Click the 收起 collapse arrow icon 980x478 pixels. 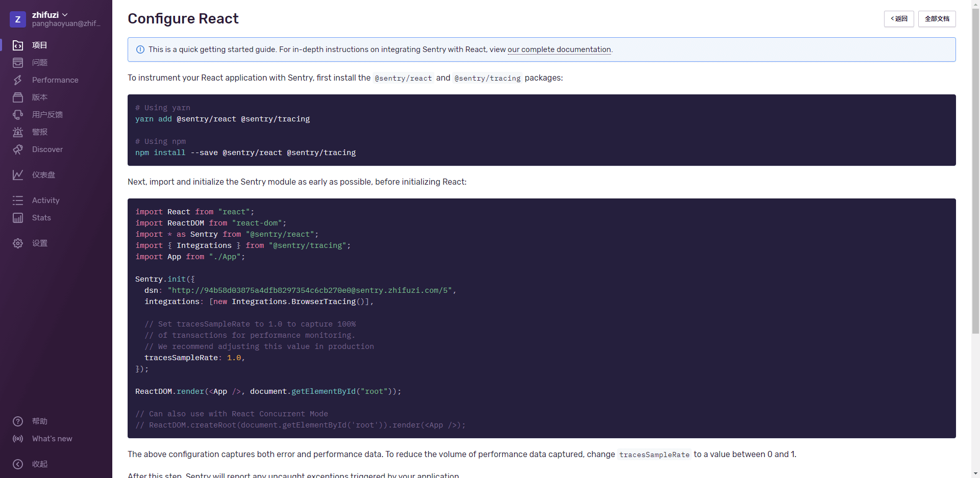(x=18, y=464)
